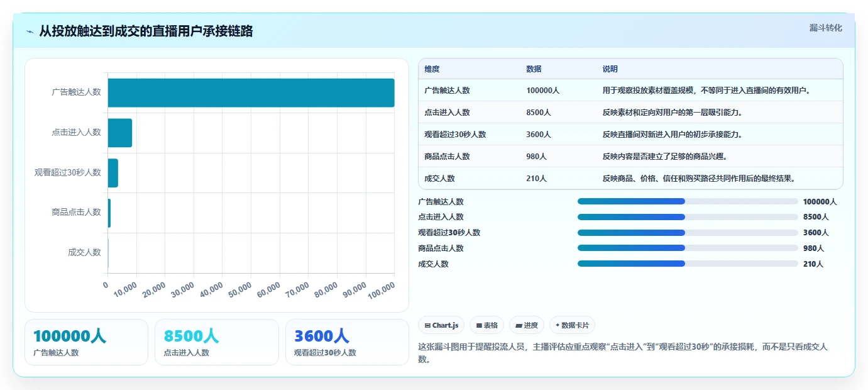Click the 点击进入人数 progress bar
Viewport: 868px width, 390px height.
(x=688, y=217)
